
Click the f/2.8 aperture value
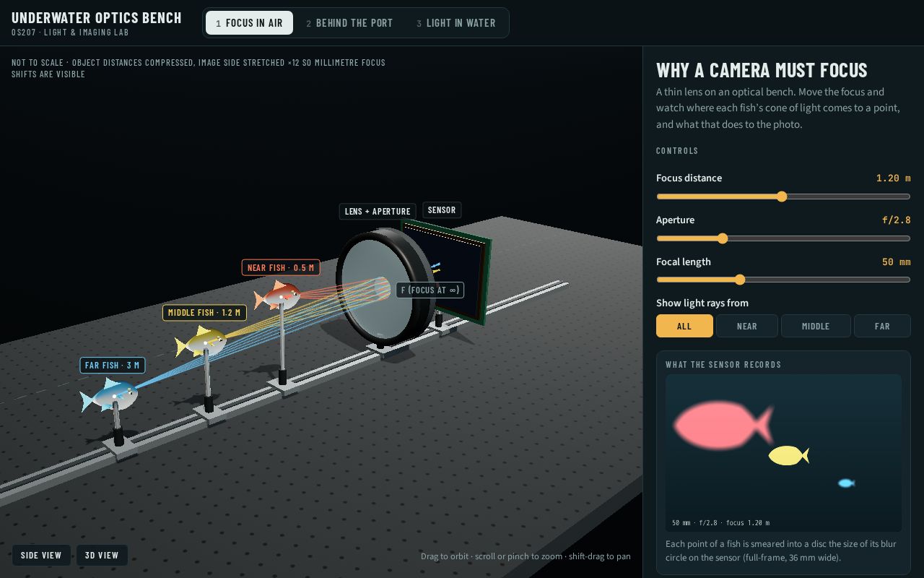[896, 220]
